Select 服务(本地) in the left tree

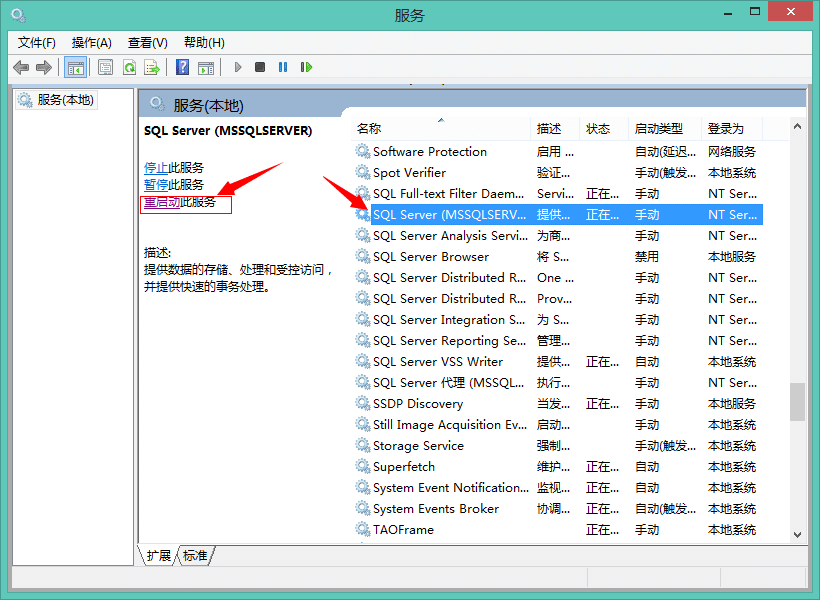[x=56, y=100]
